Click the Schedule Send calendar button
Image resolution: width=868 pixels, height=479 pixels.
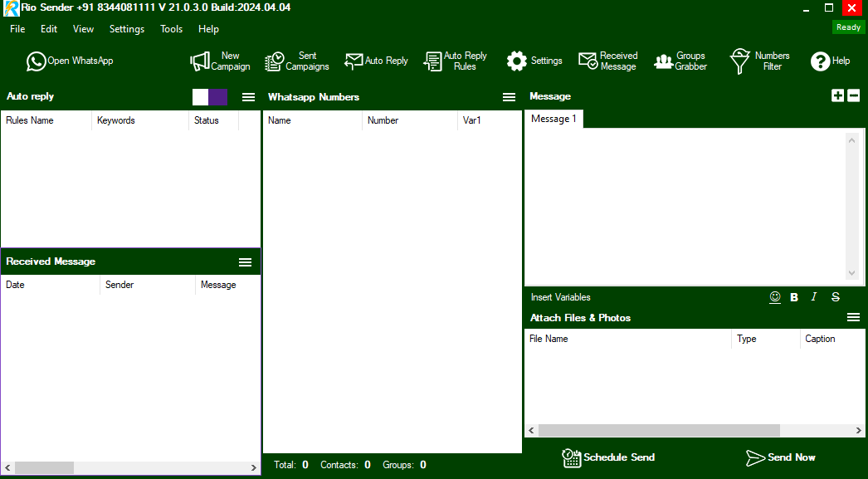point(608,457)
